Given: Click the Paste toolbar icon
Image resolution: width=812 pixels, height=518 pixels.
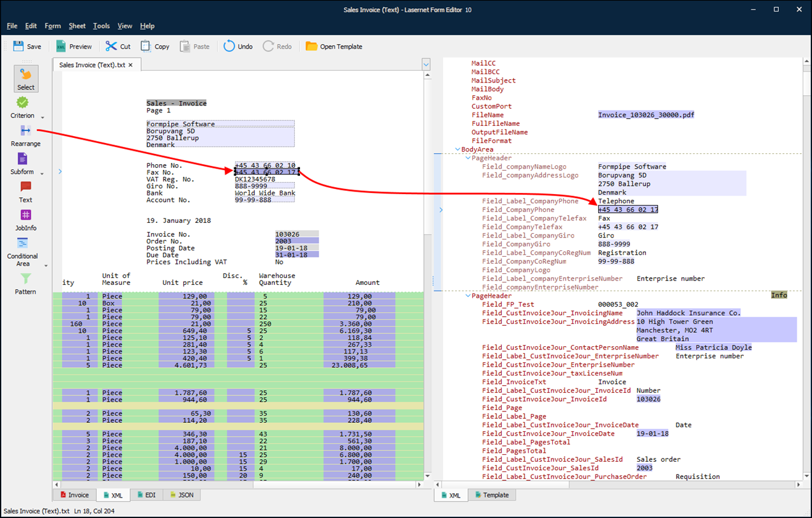Looking at the screenshot, I should (185, 46).
